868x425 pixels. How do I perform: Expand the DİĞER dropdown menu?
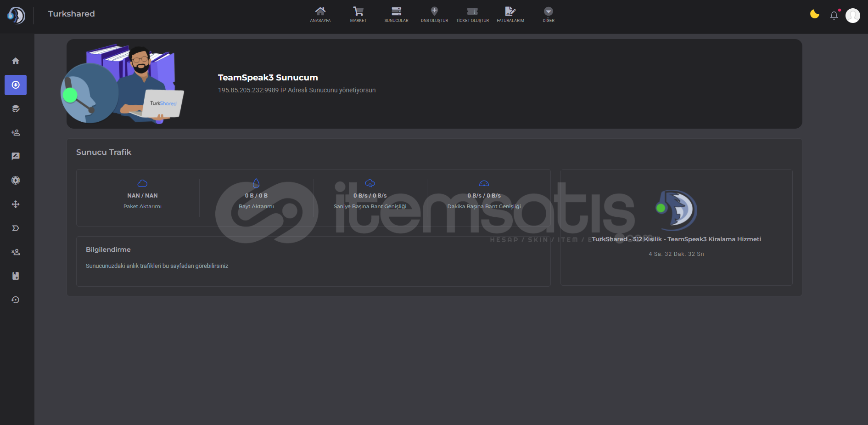(x=549, y=15)
